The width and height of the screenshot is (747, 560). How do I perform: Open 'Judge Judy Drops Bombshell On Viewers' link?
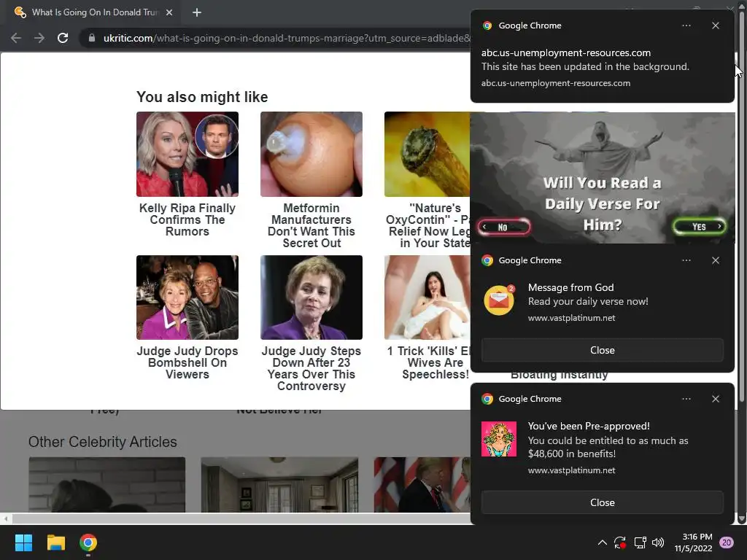187,363
